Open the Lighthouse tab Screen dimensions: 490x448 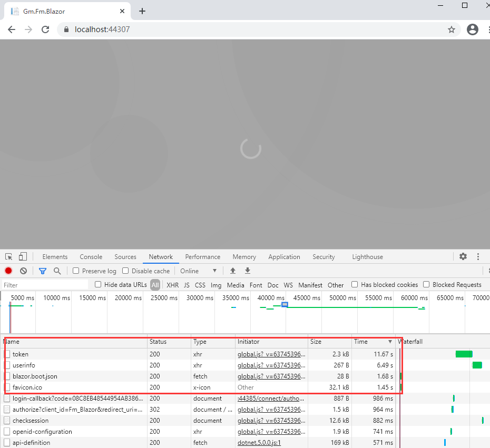(x=368, y=256)
